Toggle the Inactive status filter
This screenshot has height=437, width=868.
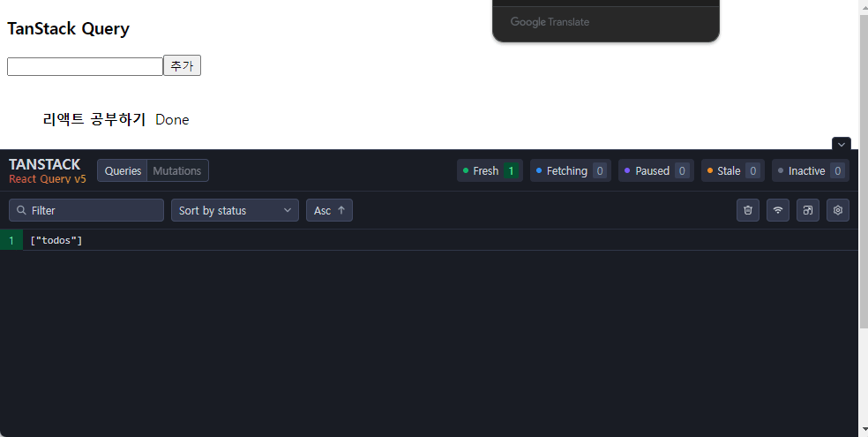click(811, 170)
